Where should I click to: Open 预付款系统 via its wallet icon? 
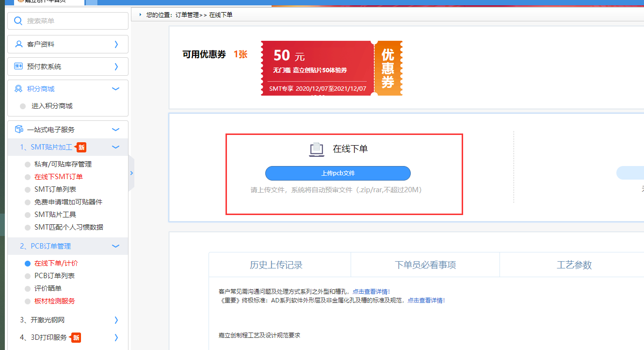tap(17, 66)
